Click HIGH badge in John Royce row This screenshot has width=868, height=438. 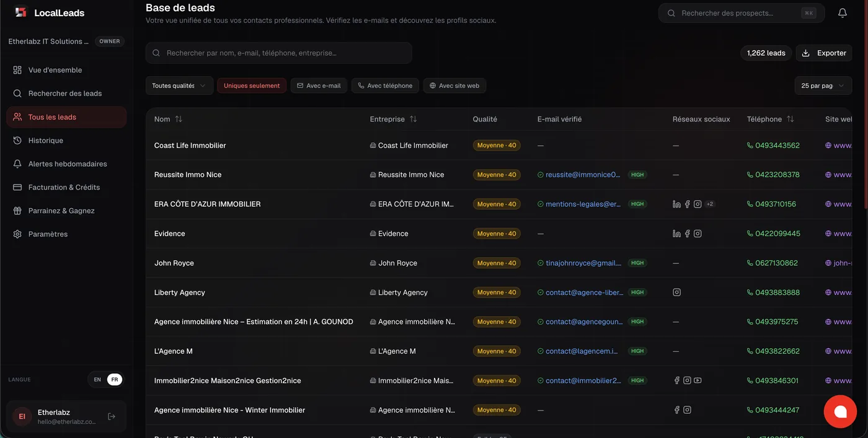[x=637, y=263]
